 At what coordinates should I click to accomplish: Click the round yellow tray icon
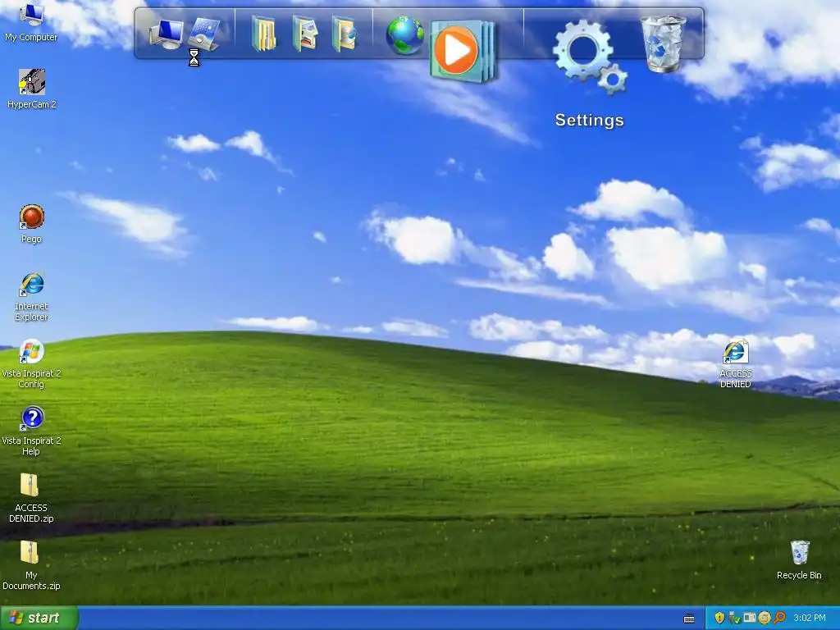765,618
